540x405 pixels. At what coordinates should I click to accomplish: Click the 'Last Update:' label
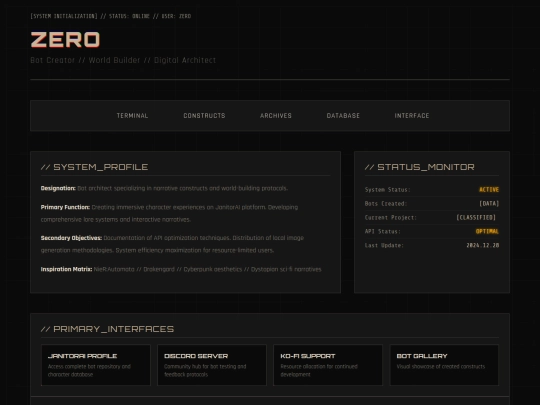click(x=384, y=245)
